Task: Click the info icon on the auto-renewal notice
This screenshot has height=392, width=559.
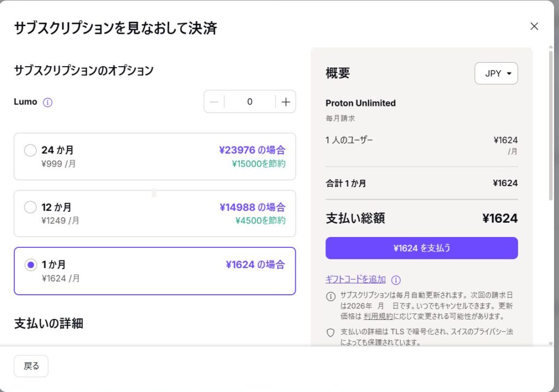Action: pyautogui.click(x=330, y=296)
